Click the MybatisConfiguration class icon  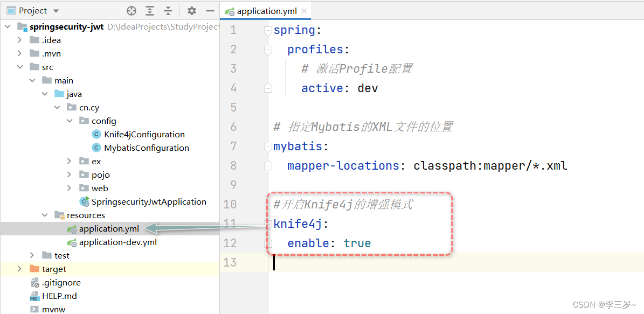(96, 148)
